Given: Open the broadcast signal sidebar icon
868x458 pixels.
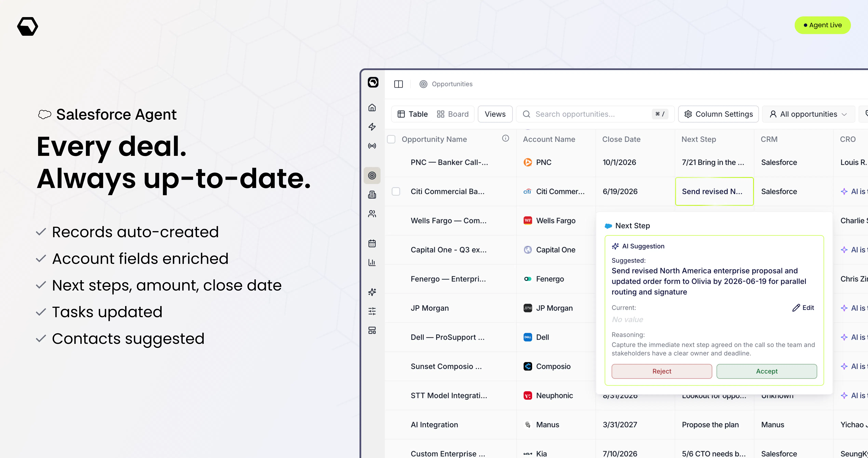Looking at the screenshot, I should point(372,146).
